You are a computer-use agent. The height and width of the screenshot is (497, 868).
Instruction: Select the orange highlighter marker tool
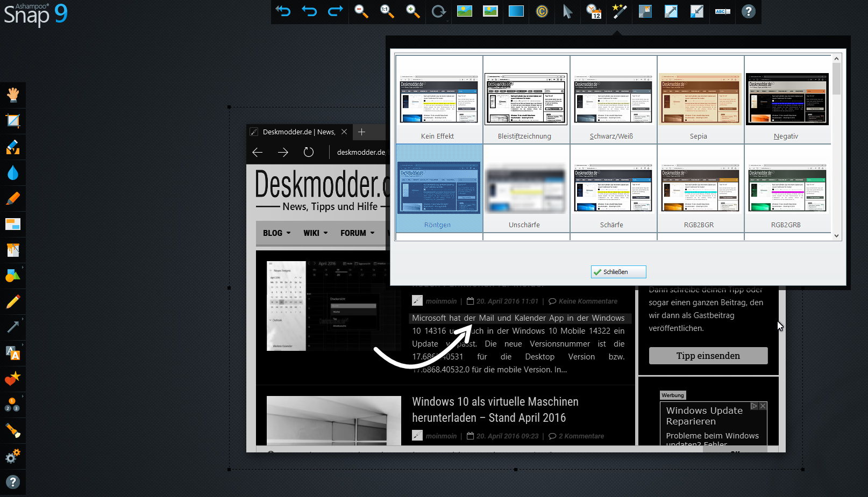pos(13,198)
